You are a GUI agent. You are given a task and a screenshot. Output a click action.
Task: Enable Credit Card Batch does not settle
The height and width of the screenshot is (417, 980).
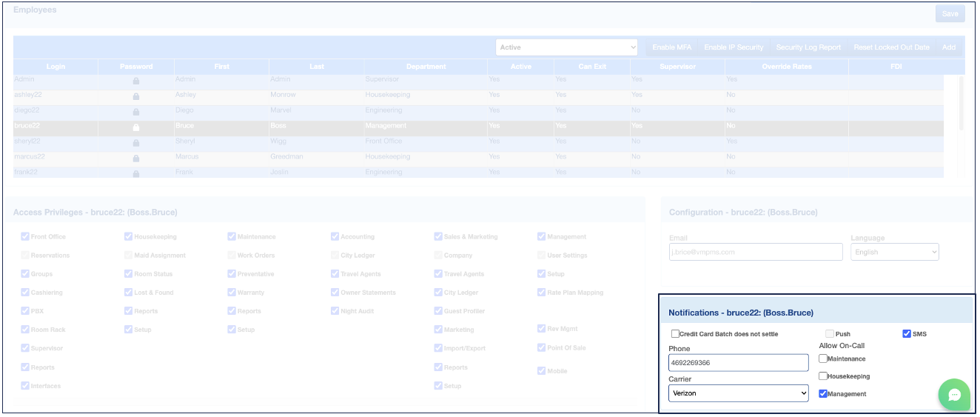(675, 334)
